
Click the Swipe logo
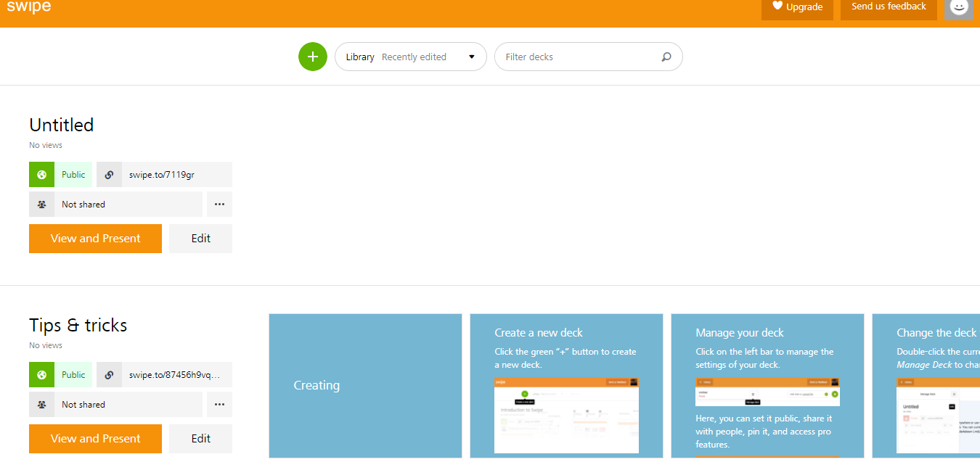(x=29, y=7)
